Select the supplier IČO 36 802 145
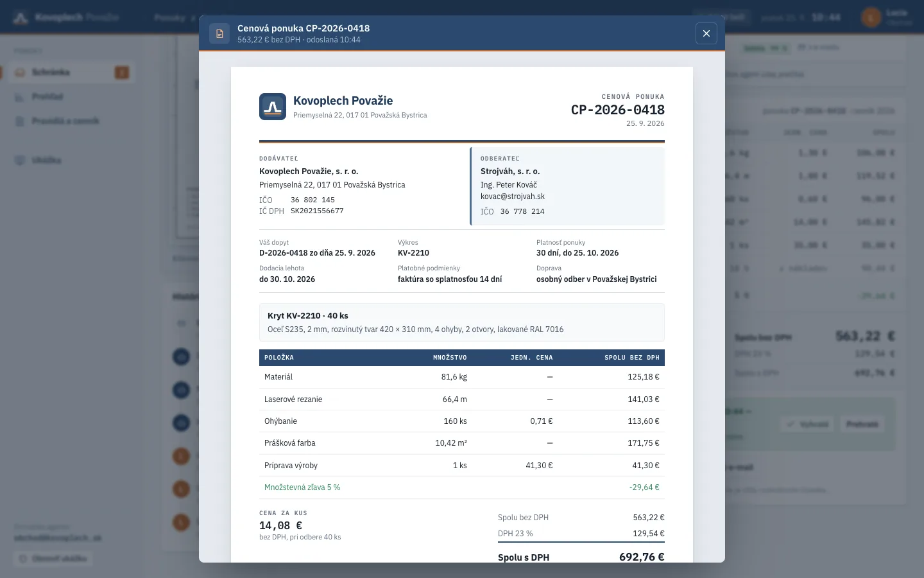Screen dimensions: 924x578 click(312, 200)
